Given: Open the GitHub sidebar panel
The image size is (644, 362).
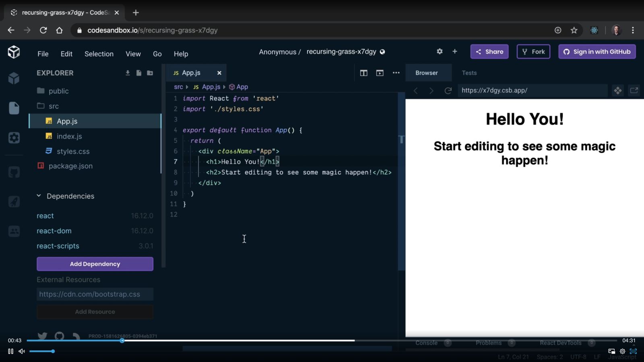Looking at the screenshot, I should point(14,172).
